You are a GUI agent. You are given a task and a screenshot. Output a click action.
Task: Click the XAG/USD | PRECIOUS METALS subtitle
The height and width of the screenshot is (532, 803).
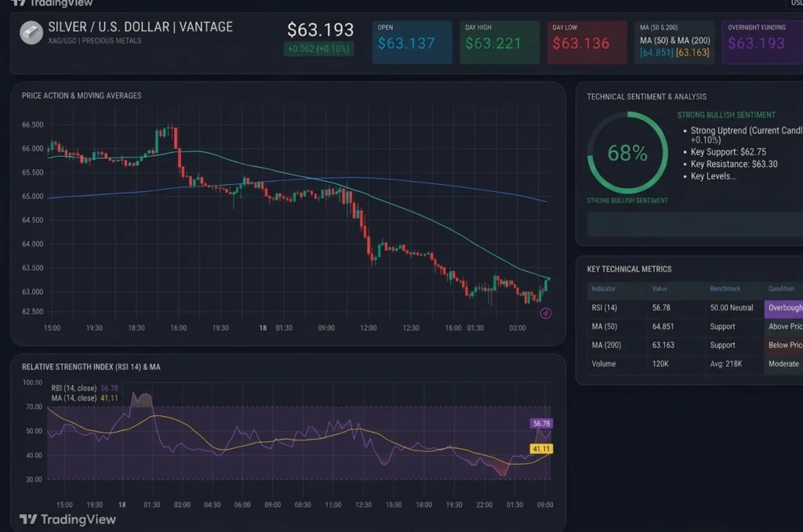[x=95, y=41]
